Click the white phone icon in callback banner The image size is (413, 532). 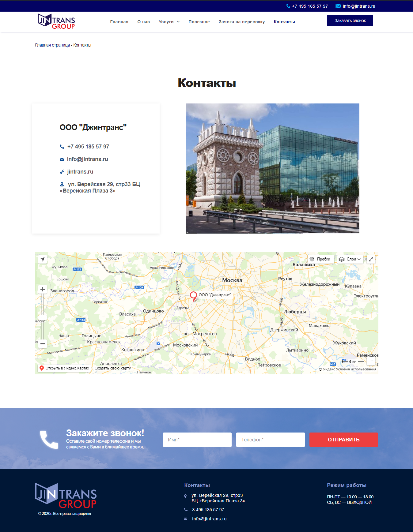[49, 440]
